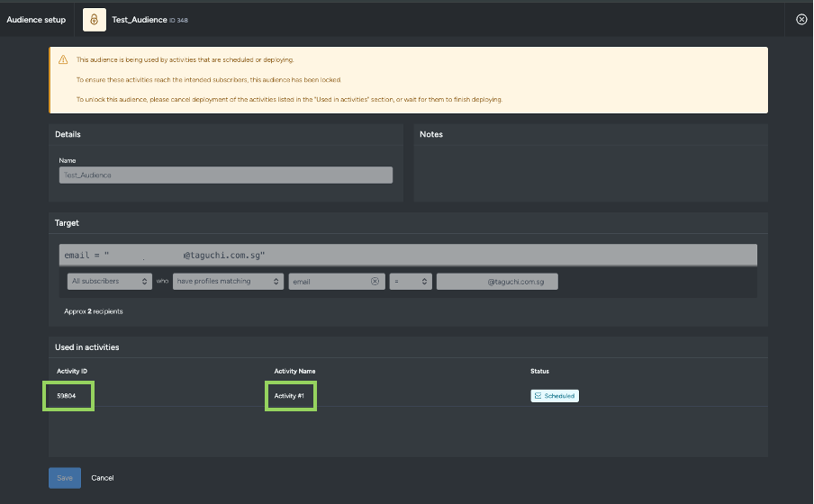This screenshot has width=814, height=504.
Task: Click the Audience setup title
Action: (36, 20)
